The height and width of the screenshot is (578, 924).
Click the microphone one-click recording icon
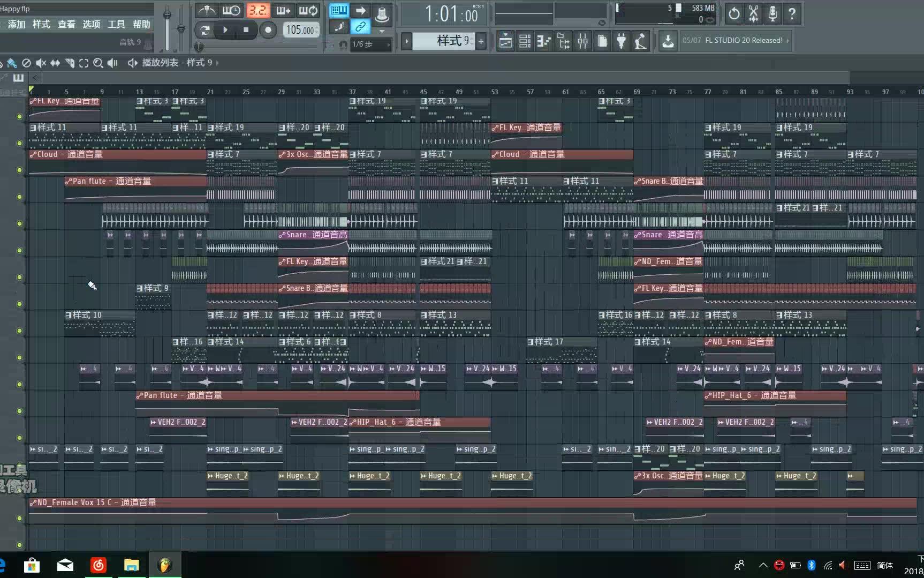(x=772, y=13)
